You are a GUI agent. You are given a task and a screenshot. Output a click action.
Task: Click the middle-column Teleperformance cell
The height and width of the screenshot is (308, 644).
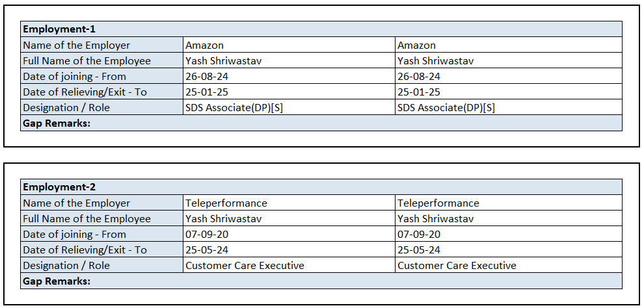226,203
